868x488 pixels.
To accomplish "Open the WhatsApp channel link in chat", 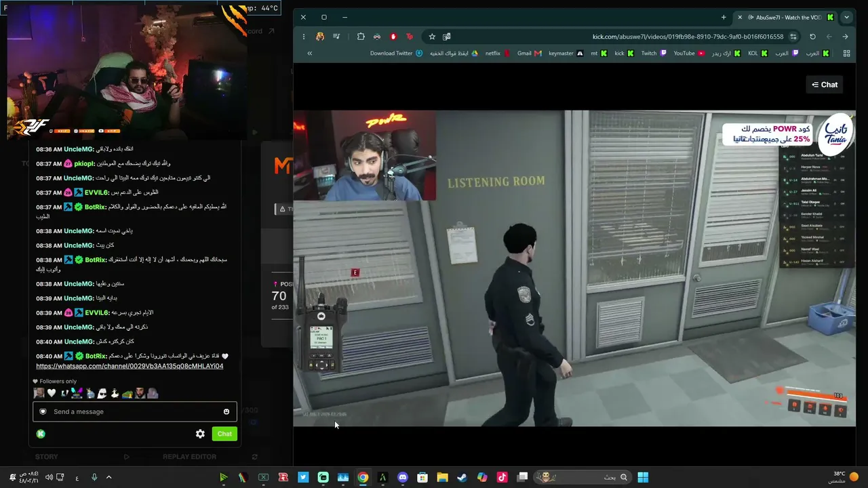I will [130, 366].
